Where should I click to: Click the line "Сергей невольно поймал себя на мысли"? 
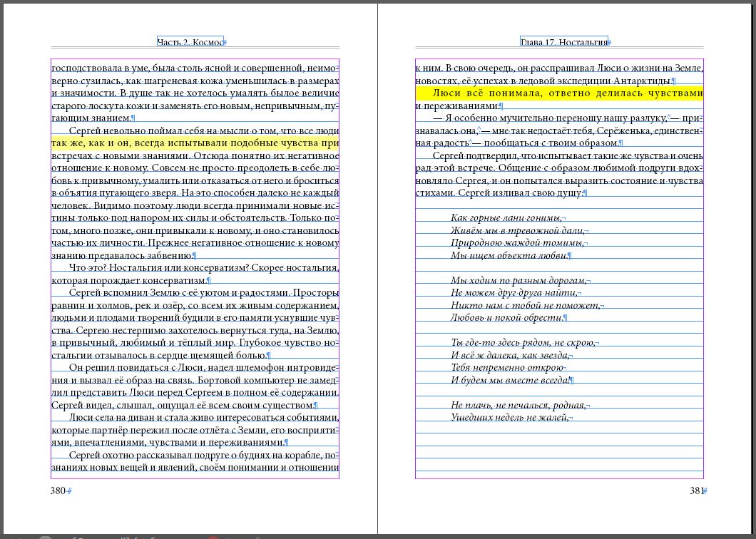click(x=204, y=130)
